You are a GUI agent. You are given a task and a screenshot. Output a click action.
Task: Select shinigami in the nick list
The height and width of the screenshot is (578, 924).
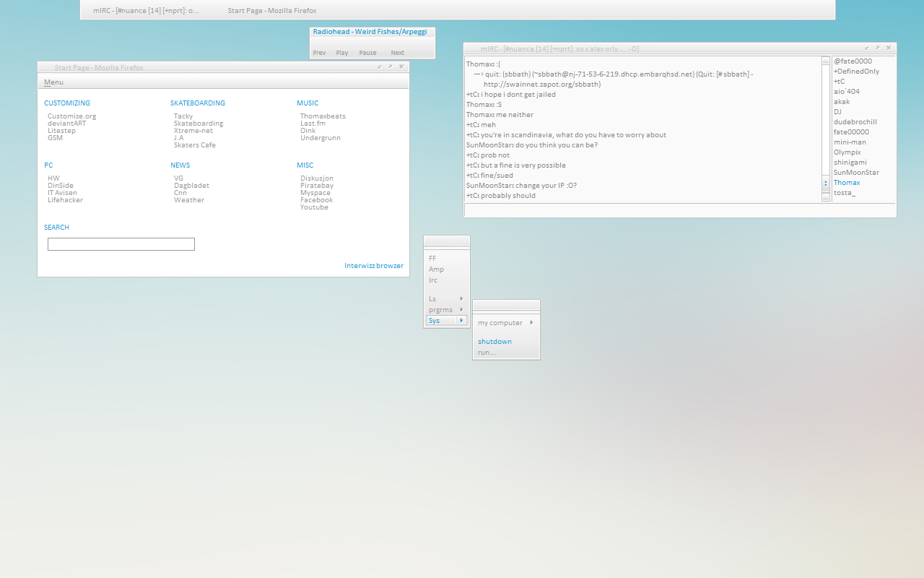[850, 163]
